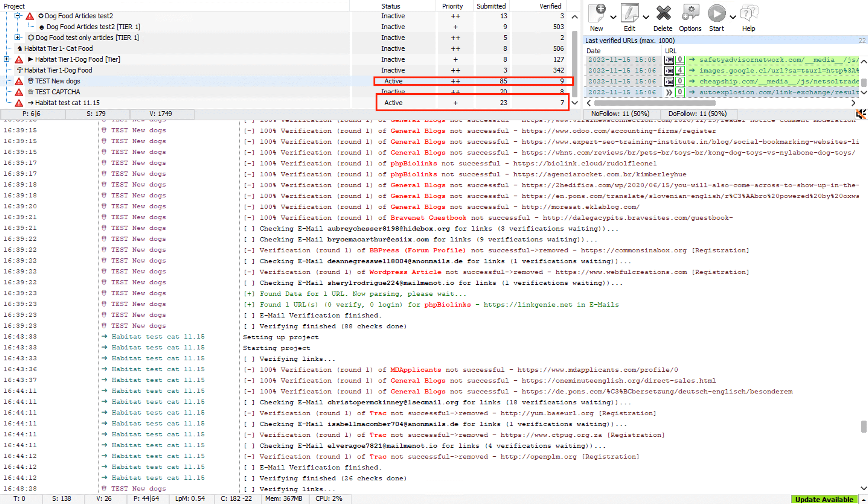Click the tray arrow icon beside Update Available

click(x=863, y=499)
